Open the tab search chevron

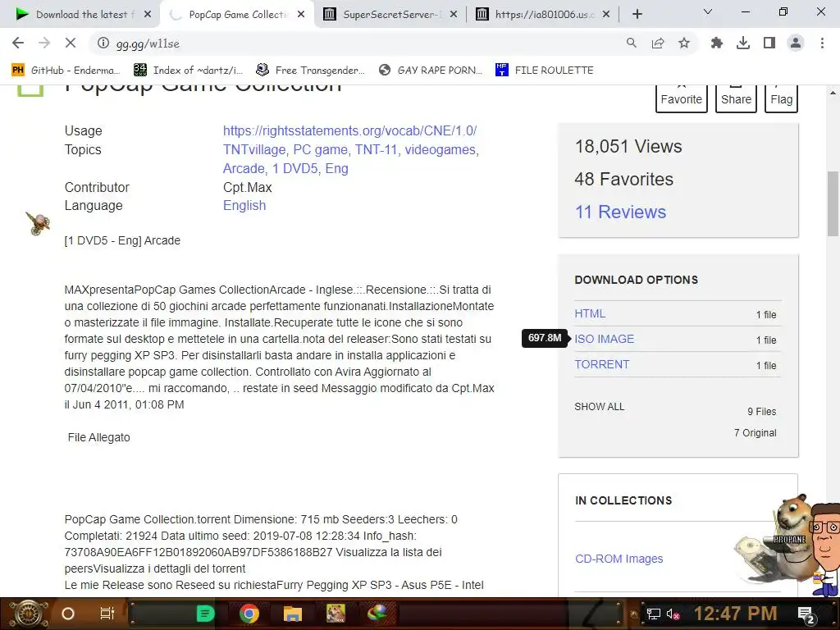point(708,11)
